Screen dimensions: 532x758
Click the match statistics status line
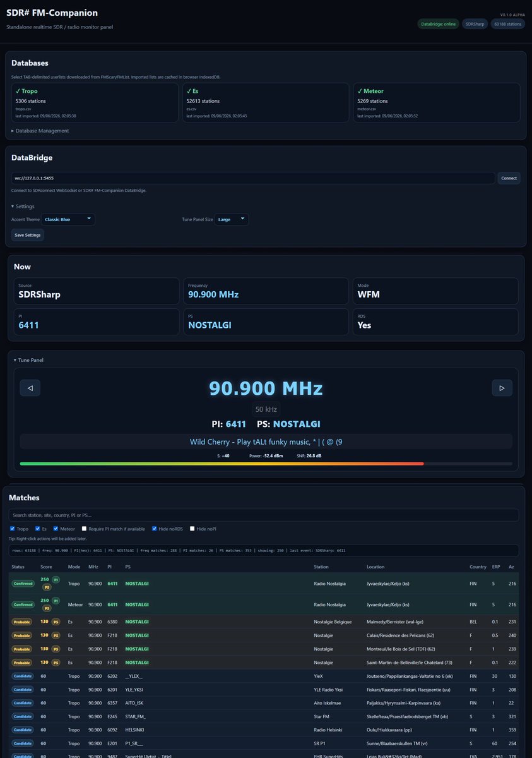pos(264,550)
